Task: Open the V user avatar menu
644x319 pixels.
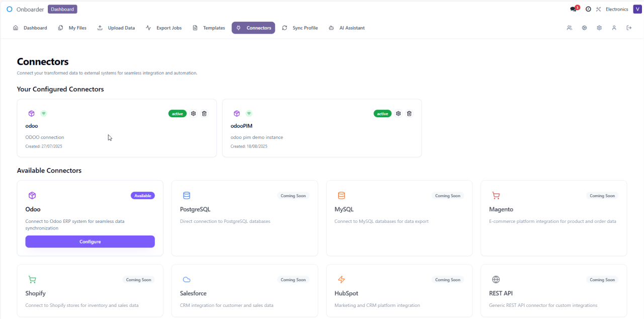Action: [x=637, y=9]
